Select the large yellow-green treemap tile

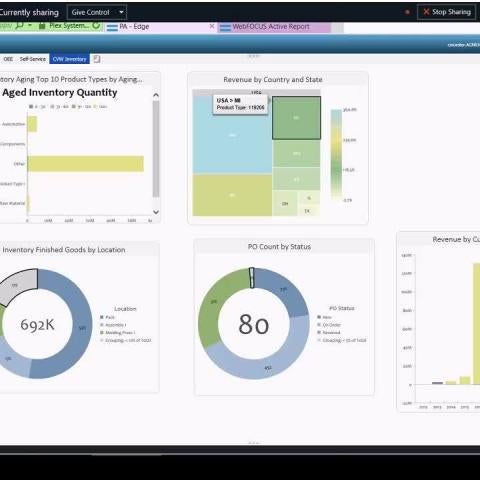tap(232, 195)
